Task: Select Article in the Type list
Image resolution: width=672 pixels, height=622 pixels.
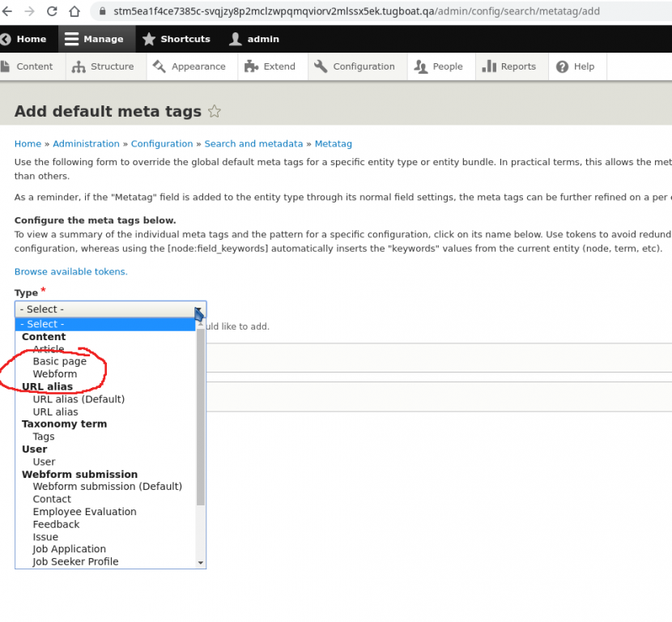Action: pyautogui.click(x=49, y=349)
